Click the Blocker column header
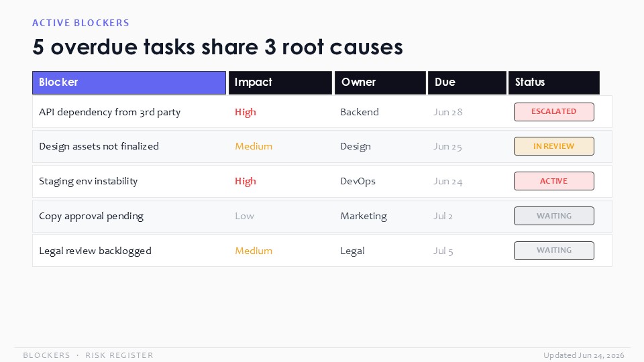The height and width of the screenshot is (362, 644). pos(129,82)
